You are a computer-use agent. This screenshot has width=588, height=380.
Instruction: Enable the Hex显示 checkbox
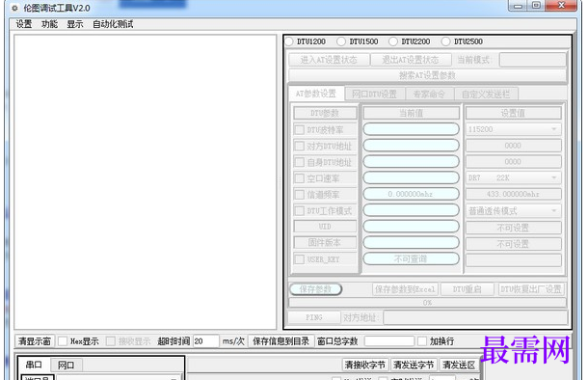tap(63, 341)
